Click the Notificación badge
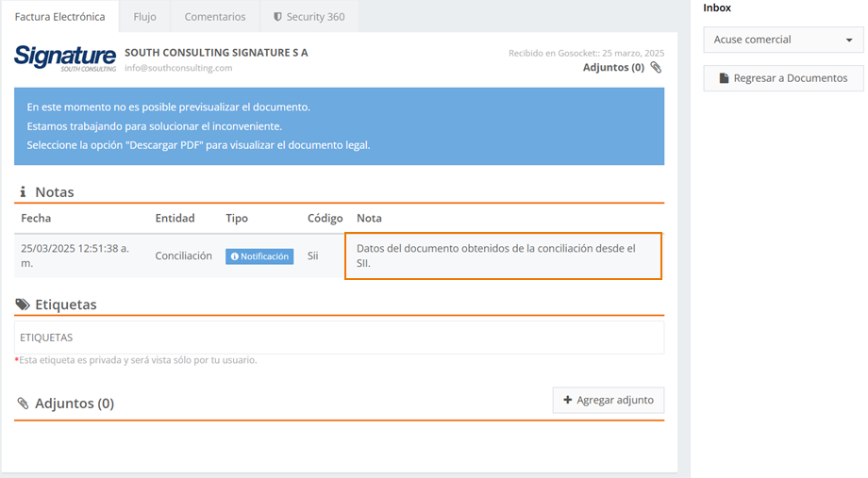 click(x=259, y=256)
